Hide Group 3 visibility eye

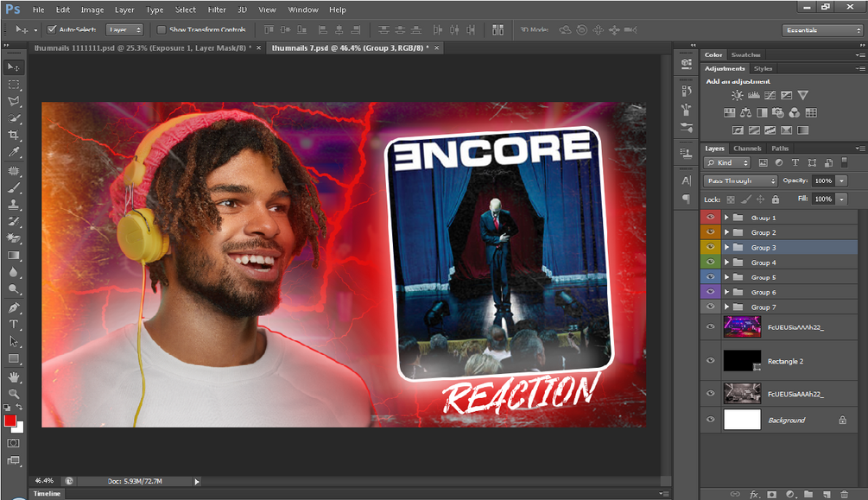(710, 247)
